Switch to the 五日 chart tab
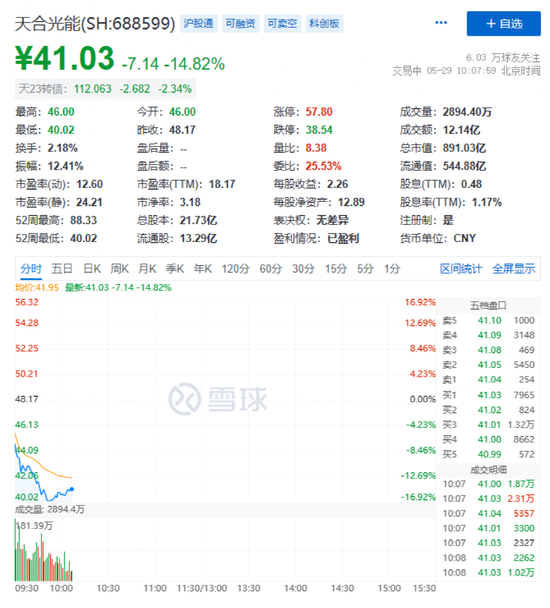The height and width of the screenshot is (608, 550). [62, 269]
